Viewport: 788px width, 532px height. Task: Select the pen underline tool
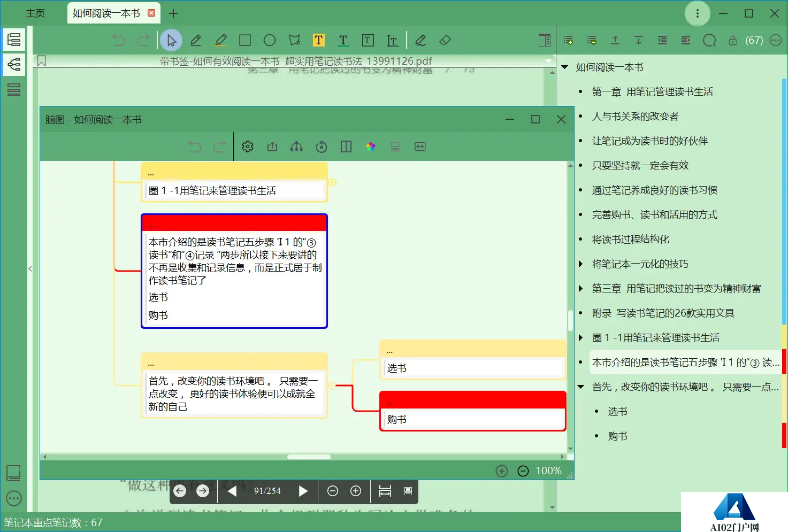(196, 40)
